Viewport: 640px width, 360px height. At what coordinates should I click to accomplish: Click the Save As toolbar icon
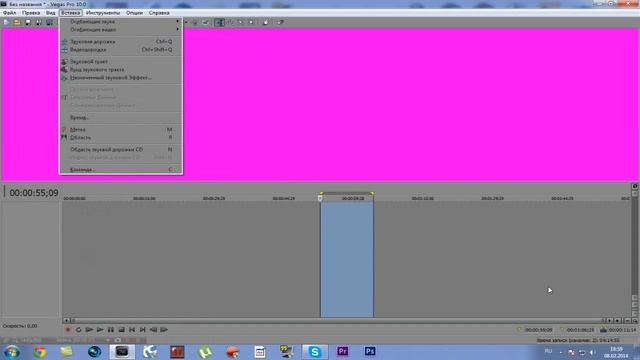38,22
